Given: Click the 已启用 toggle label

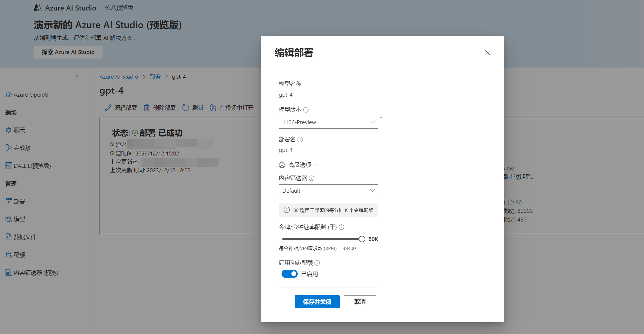Looking at the screenshot, I should pyautogui.click(x=309, y=274).
